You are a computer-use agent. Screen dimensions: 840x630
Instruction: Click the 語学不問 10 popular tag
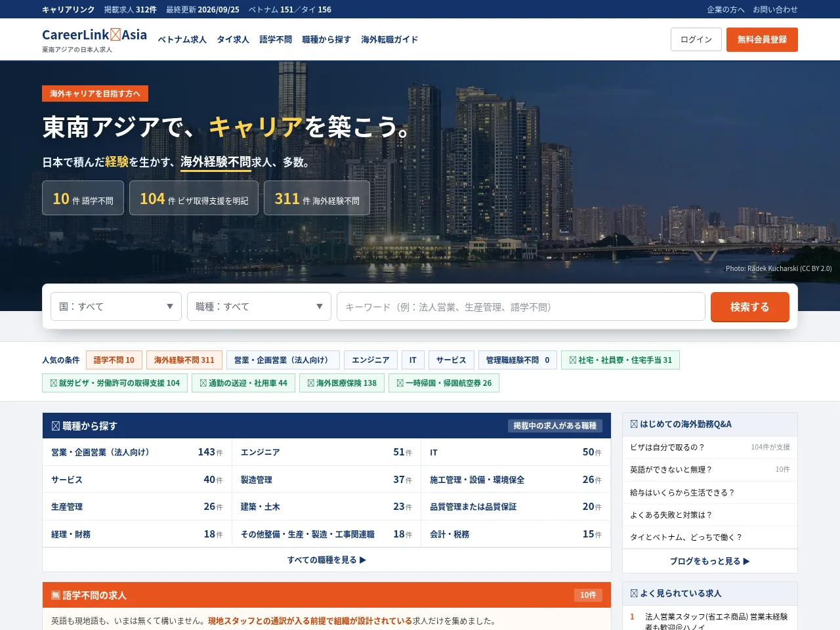pyautogui.click(x=114, y=360)
